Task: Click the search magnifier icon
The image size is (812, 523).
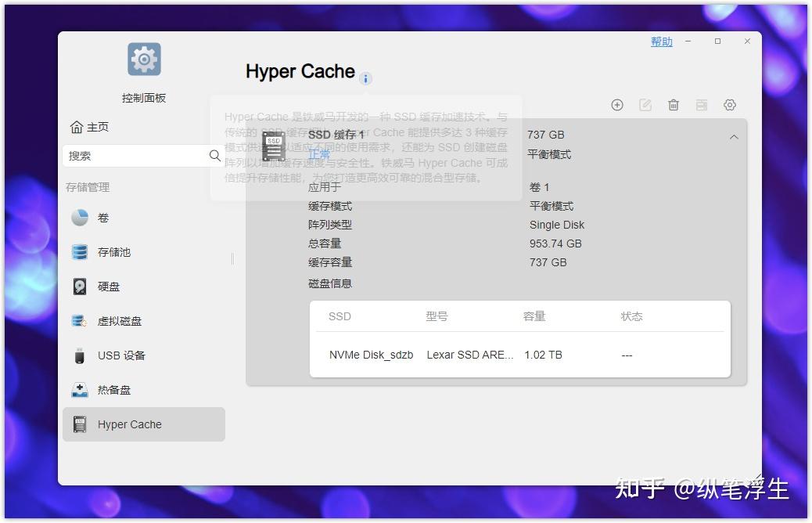Action: pos(215,156)
